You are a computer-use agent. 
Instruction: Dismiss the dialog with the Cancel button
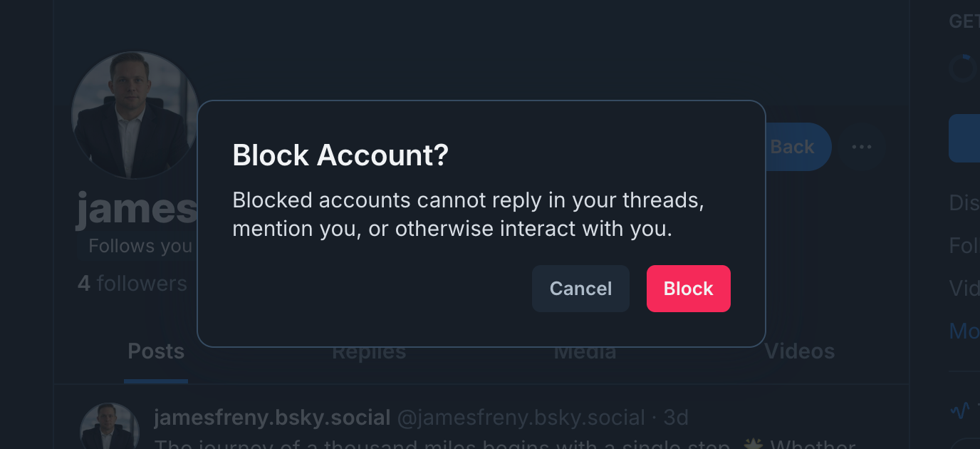coord(580,289)
